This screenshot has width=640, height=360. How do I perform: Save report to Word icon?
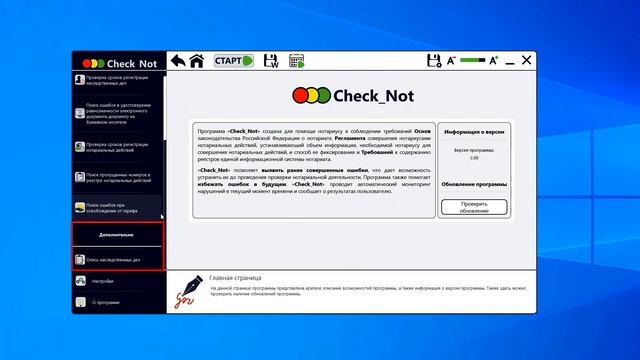271,61
